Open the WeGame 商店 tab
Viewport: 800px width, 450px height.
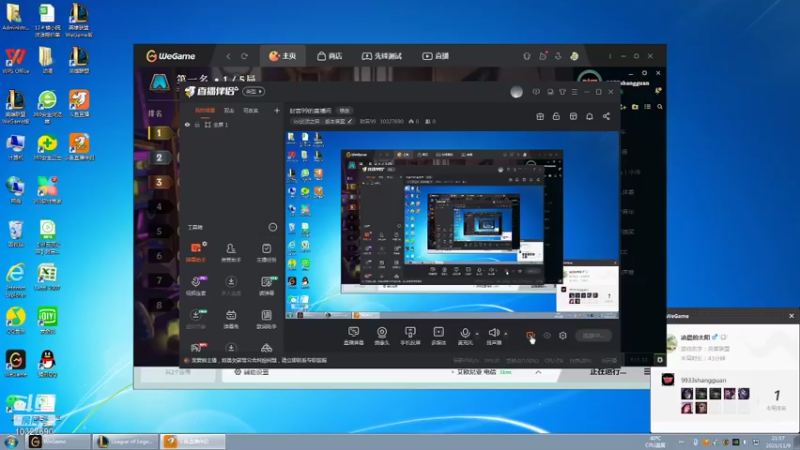[x=330, y=56]
